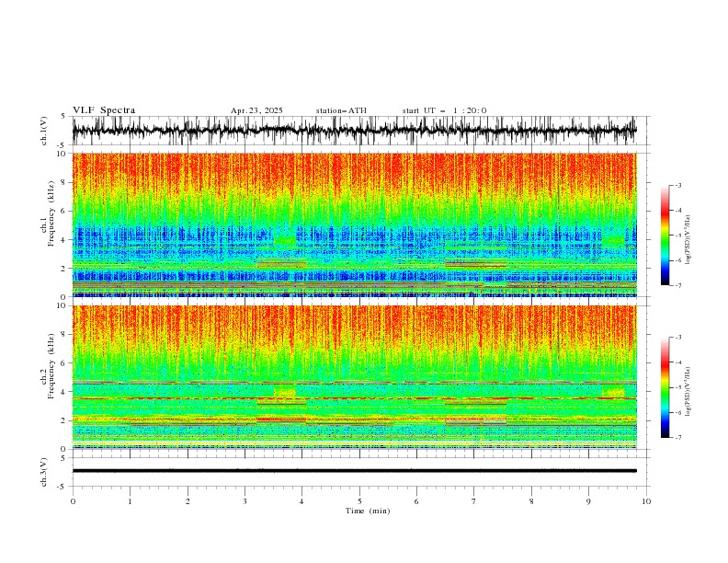Click the ch.2 colorbar log(PSD) unit label
The image size is (728, 563).
pyautogui.click(x=688, y=392)
